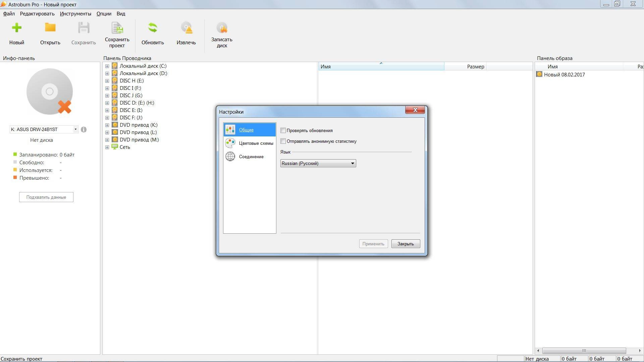644x362 pixels.
Task: Open a project with the folder icon
Action: tap(50, 27)
